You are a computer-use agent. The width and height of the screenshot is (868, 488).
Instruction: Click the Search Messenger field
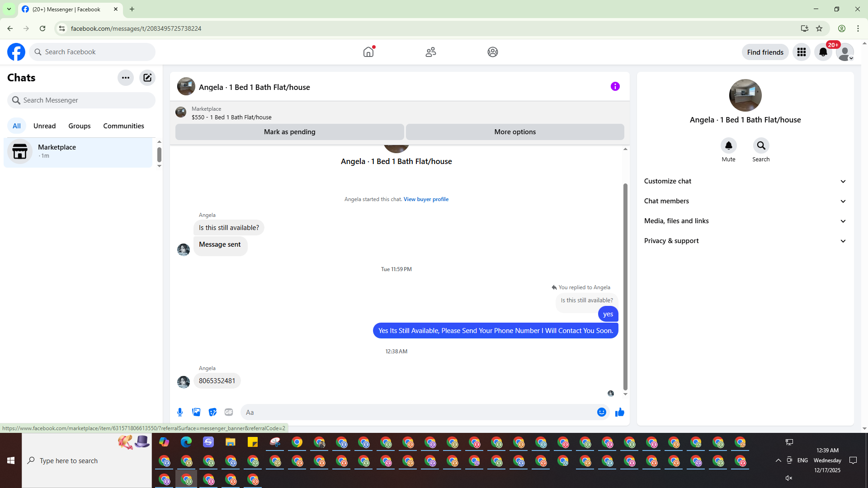point(81,100)
